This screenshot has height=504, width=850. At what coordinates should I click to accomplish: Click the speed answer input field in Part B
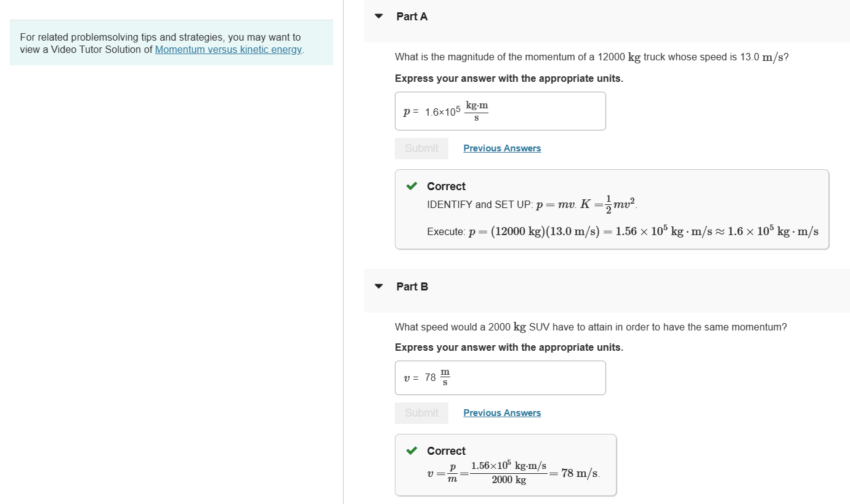click(x=500, y=377)
